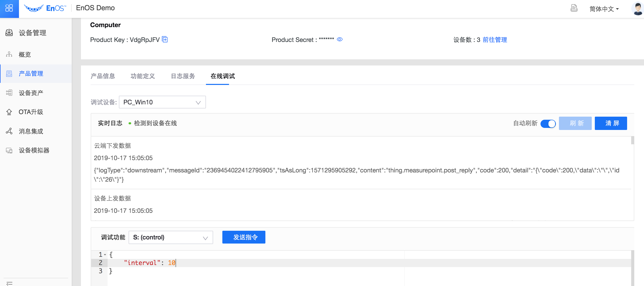The height and width of the screenshot is (286, 644).
Task: Switch to the 日志服务 tab
Action: coord(183,76)
